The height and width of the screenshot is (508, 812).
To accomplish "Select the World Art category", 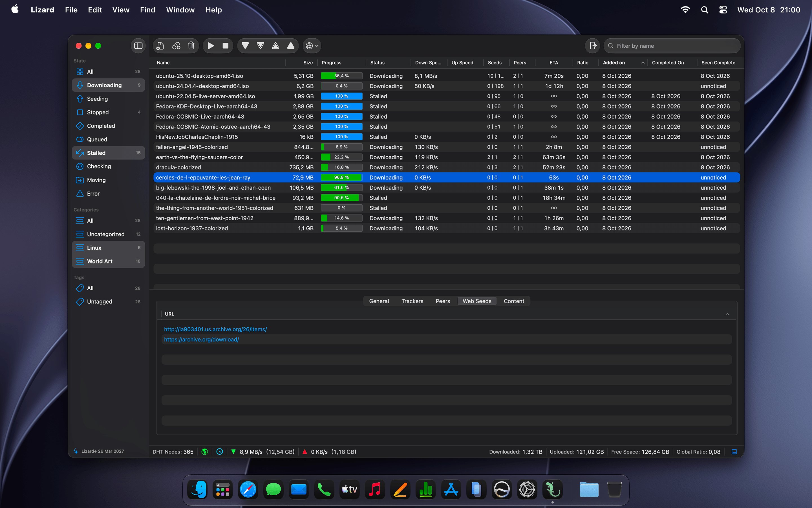I will pos(108,261).
